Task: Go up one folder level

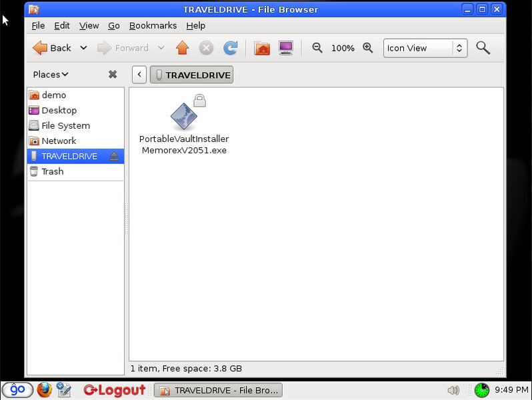Action: click(x=183, y=48)
